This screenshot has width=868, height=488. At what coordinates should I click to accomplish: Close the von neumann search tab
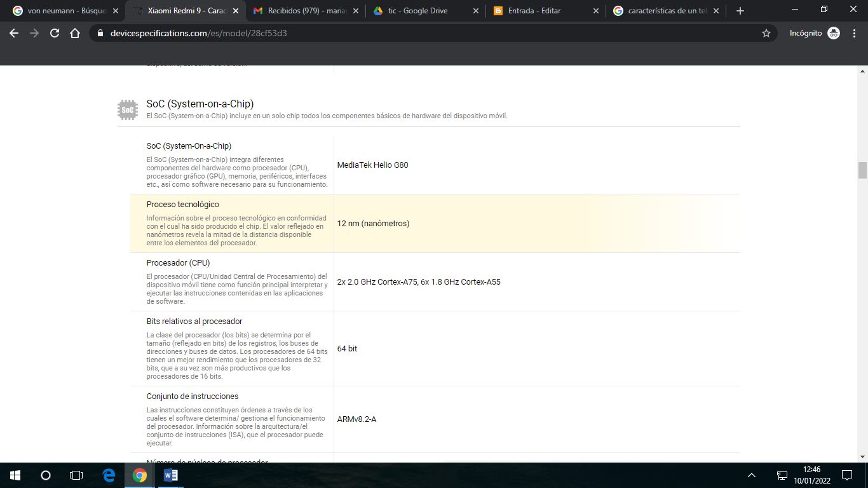coord(116,11)
